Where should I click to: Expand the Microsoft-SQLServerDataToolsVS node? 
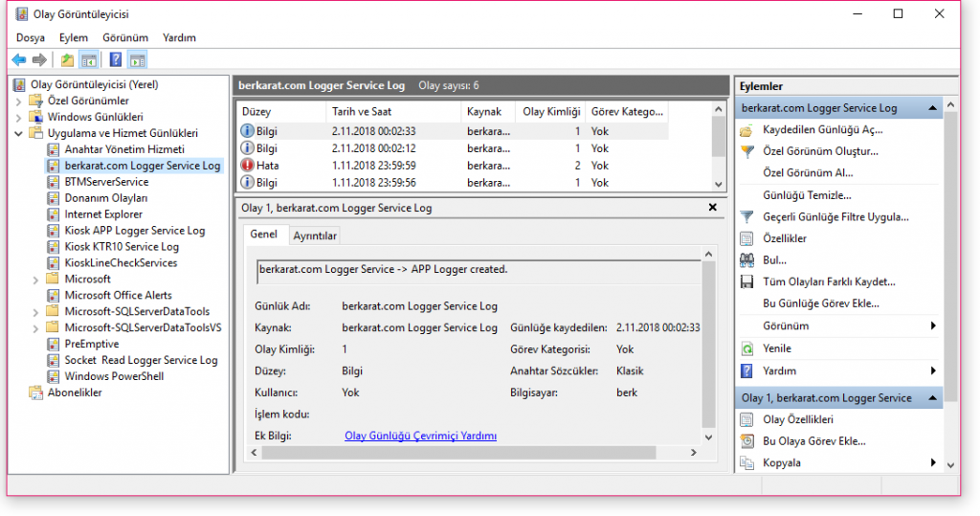click(35, 328)
